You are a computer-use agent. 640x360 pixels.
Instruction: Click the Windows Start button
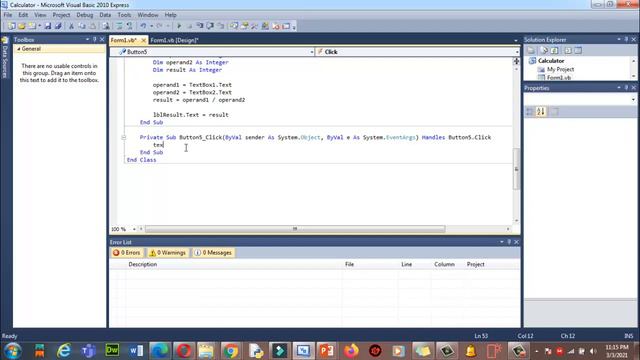(13, 351)
